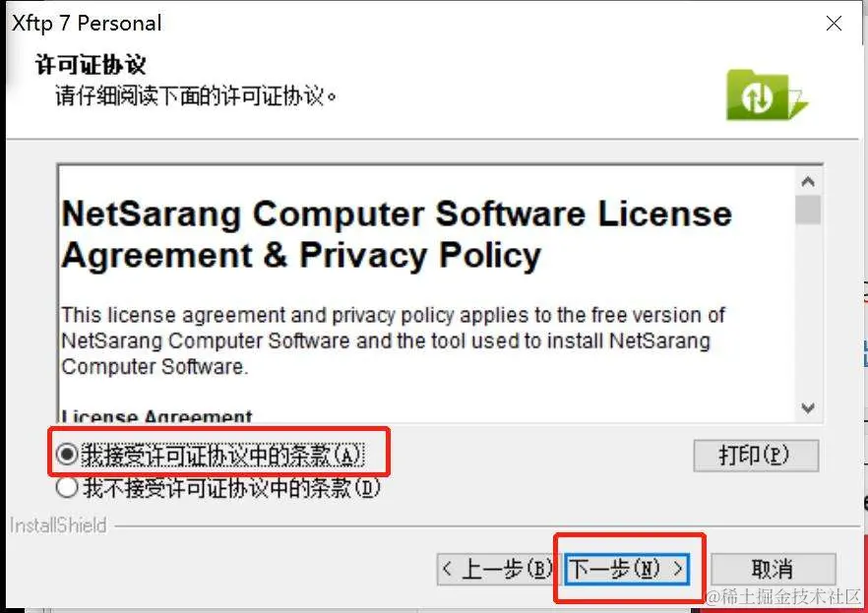Viewport: 868px width, 613px height.
Task: Close the Xftp 7 Personal installer window
Action: click(x=834, y=24)
